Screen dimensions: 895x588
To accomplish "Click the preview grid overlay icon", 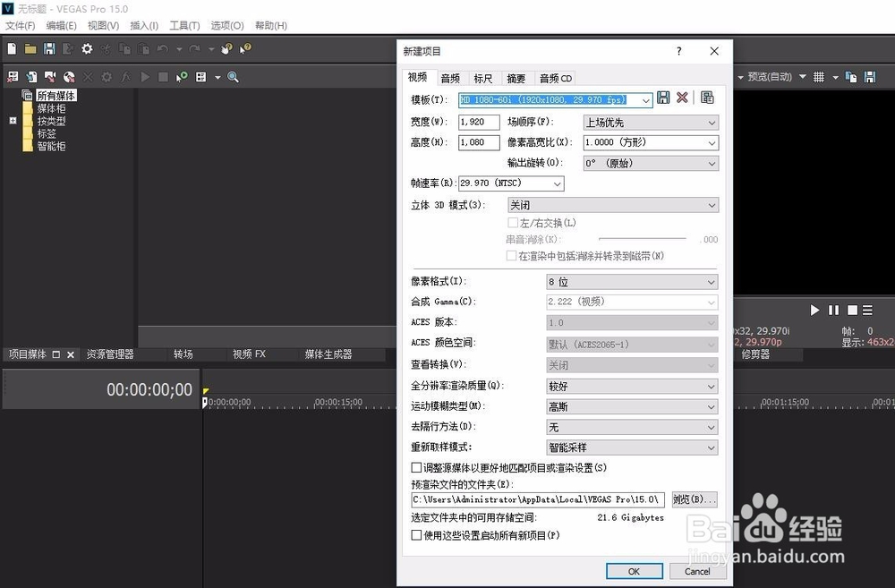I will pyautogui.click(x=819, y=77).
